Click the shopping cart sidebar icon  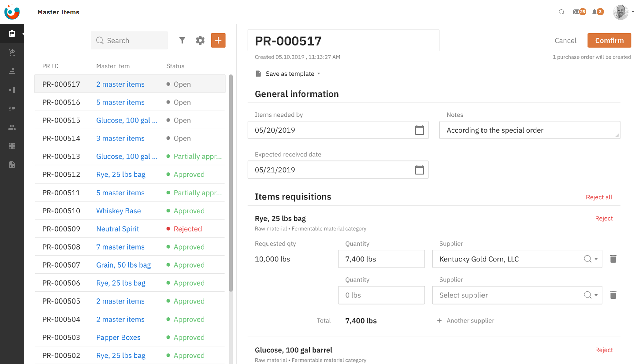(12, 52)
